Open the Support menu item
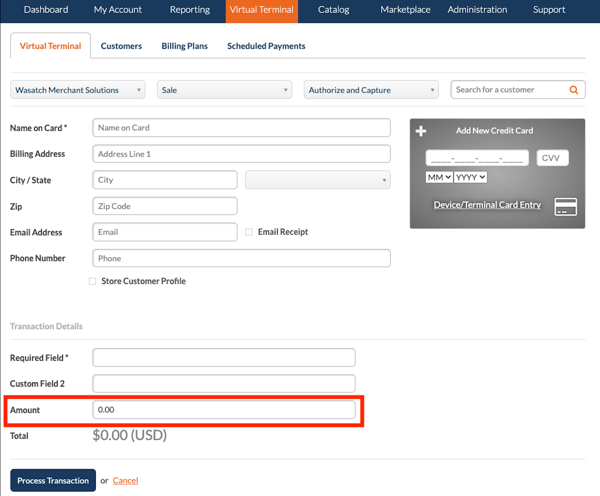 click(549, 10)
